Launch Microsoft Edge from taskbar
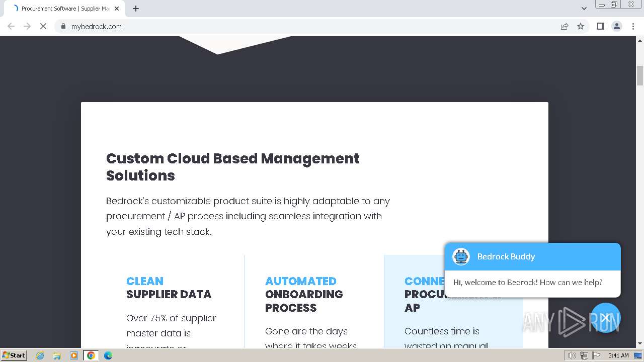 [108, 355]
